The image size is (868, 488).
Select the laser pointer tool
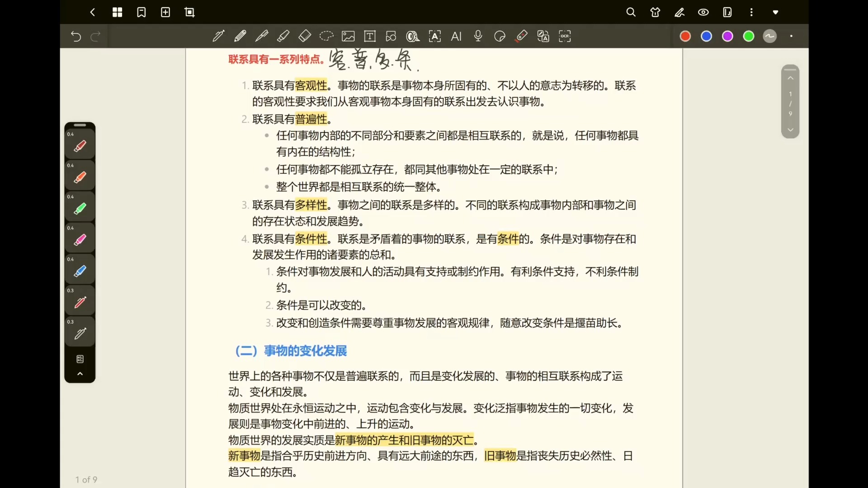click(x=521, y=36)
